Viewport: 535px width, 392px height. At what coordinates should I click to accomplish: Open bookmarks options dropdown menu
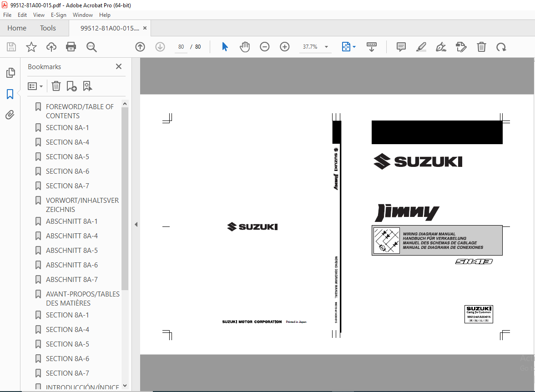pos(35,86)
